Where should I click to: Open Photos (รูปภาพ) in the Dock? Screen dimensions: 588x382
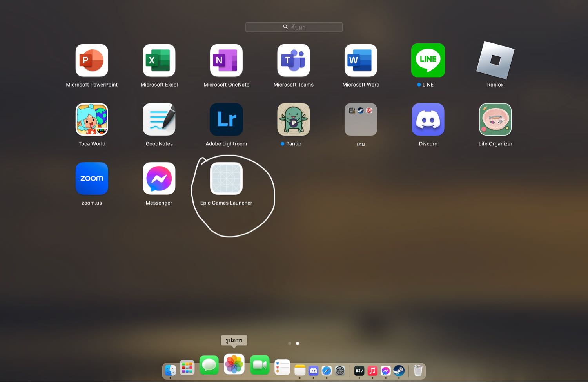(234, 364)
